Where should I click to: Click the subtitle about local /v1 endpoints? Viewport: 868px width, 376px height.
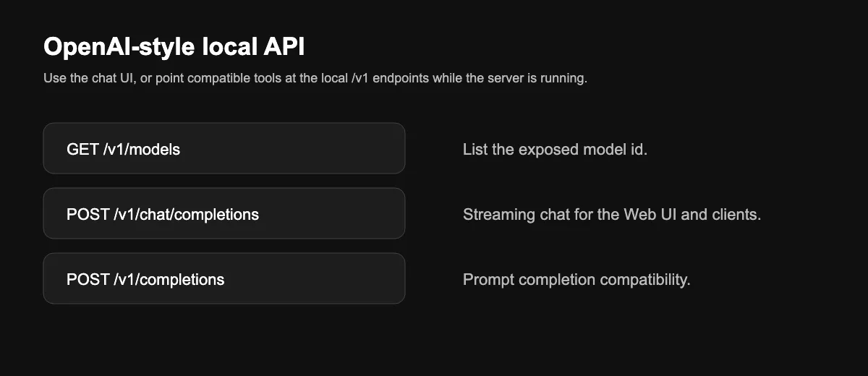(x=315, y=78)
